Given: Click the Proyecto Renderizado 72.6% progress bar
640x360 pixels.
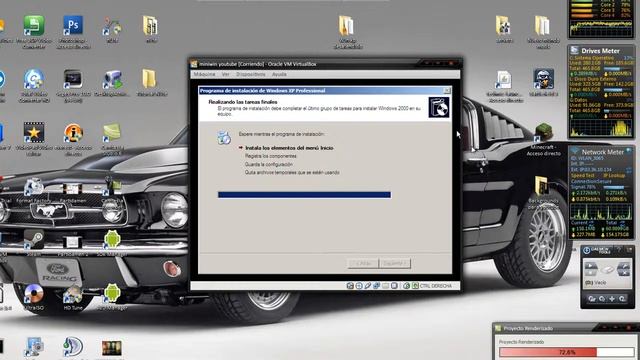Looking at the screenshot, I should (x=567, y=352).
